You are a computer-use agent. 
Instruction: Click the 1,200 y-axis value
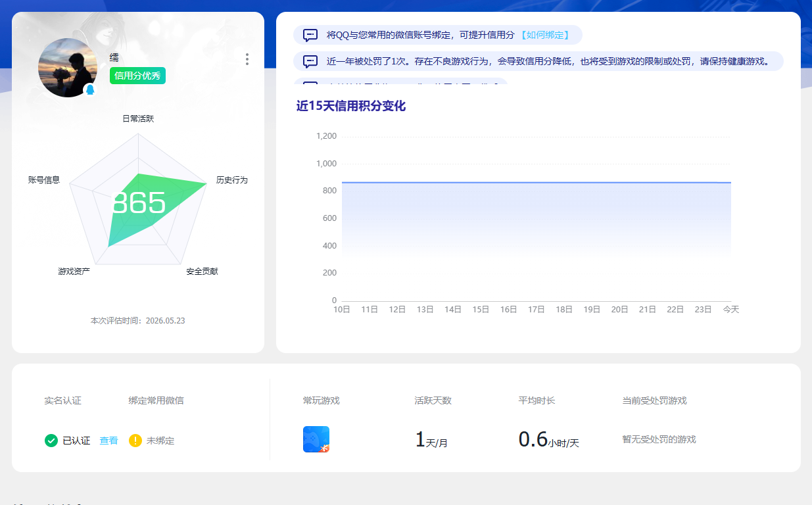(x=326, y=136)
